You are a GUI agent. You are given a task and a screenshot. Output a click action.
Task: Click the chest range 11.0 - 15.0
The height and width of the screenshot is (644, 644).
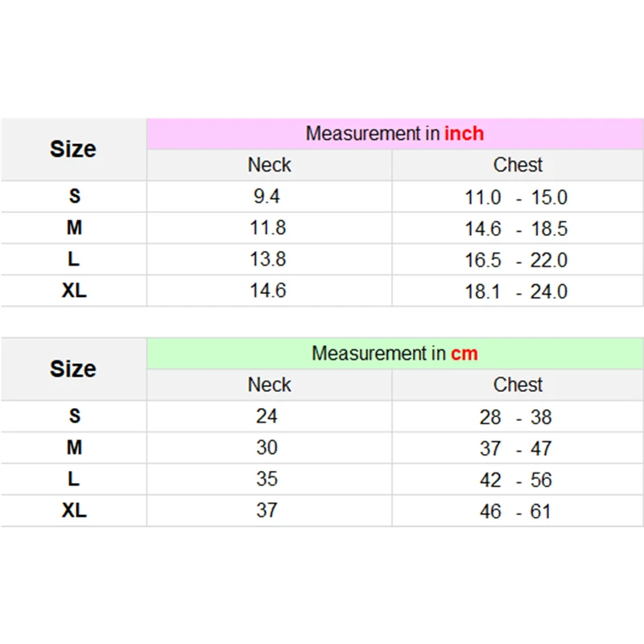pyautogui.click(x=516, y=197)
